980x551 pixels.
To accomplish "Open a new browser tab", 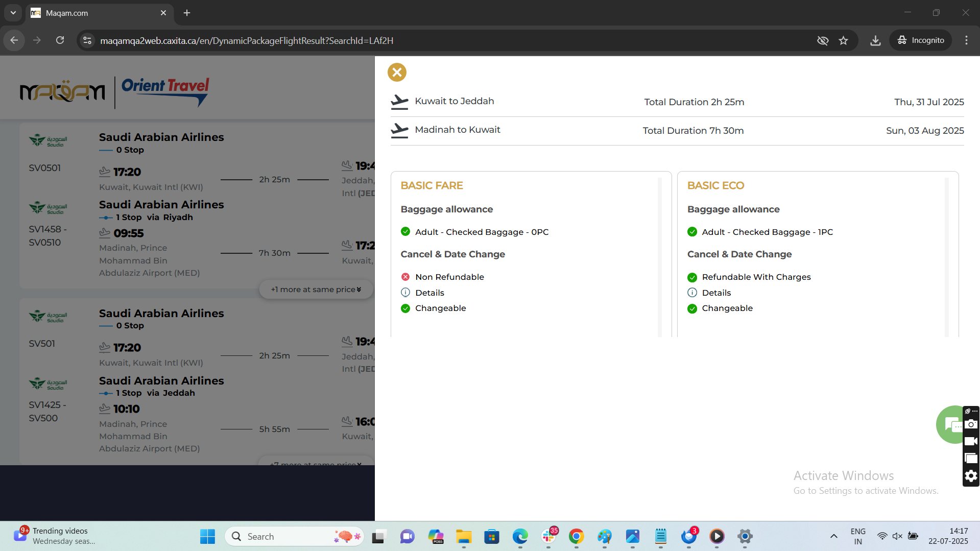I will coord(187,13).
